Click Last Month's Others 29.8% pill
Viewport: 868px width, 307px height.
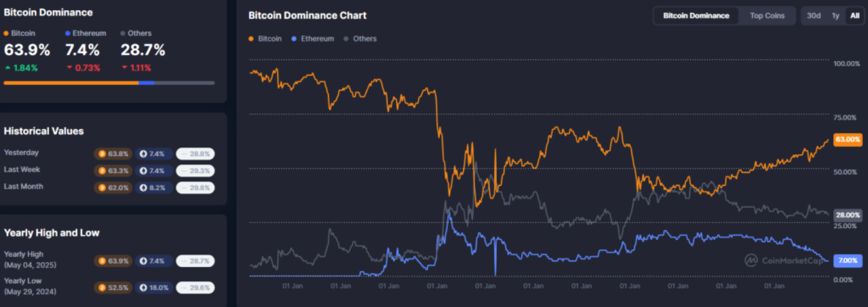(x=195, y=188)
